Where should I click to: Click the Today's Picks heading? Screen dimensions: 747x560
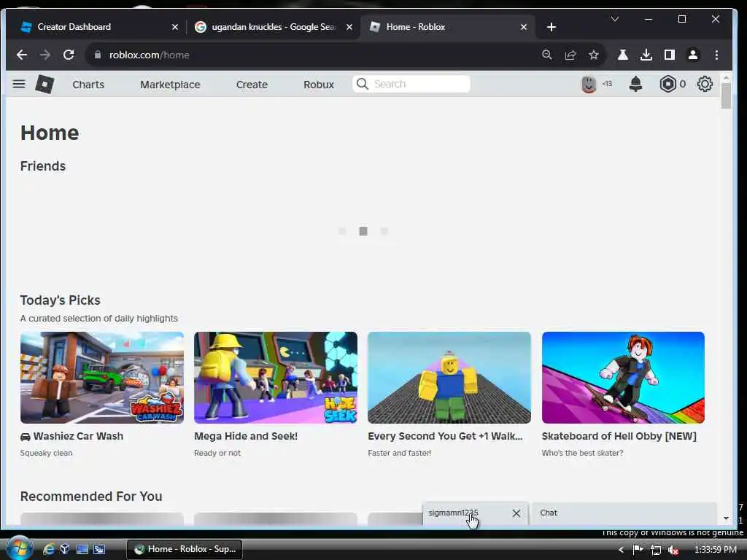[60, 300]
